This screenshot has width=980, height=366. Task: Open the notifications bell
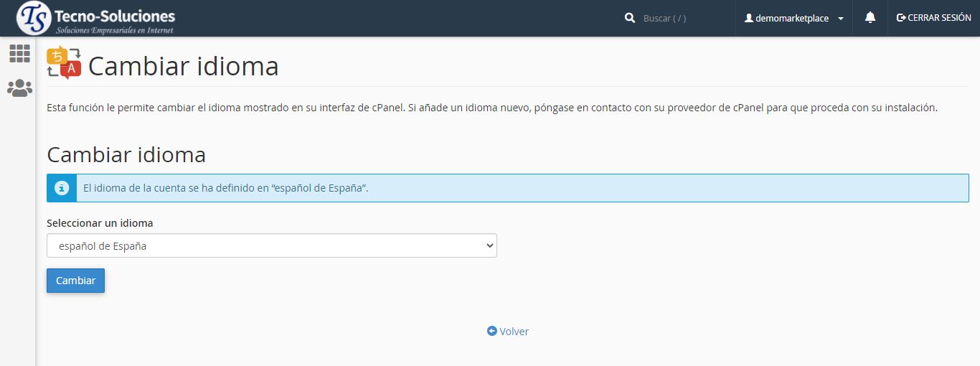[x=870, y=18]
